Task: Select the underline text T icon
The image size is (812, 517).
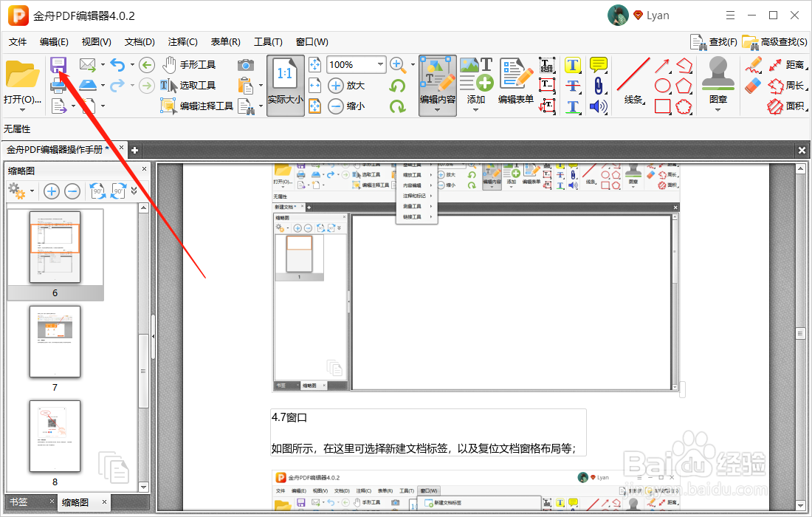Action: 572,106
